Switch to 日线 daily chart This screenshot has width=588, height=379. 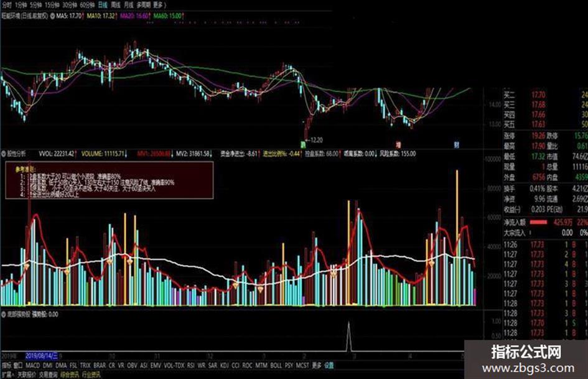103,5
